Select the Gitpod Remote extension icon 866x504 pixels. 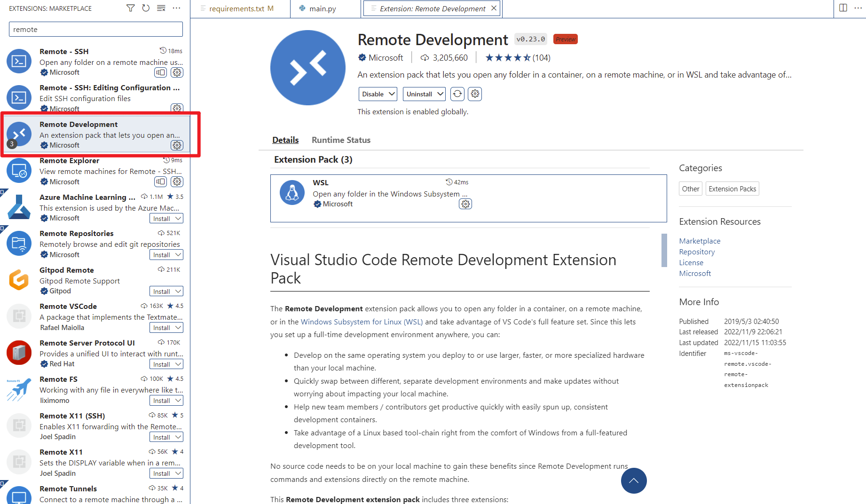click(19, 280)
